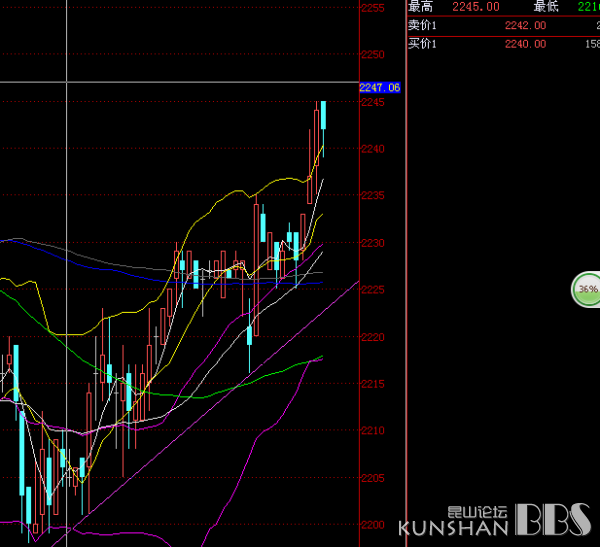Click the 买价1 price 2240.00

coord(525,44)
